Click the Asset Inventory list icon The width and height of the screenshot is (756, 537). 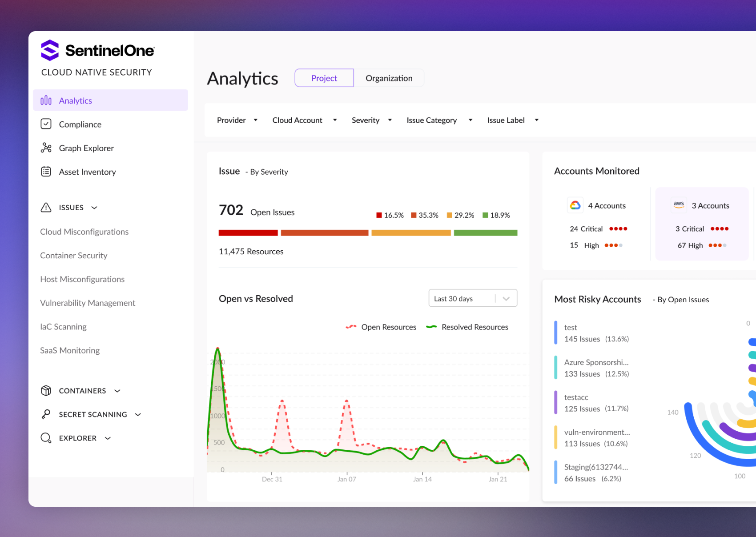click(x=46, y=172)
